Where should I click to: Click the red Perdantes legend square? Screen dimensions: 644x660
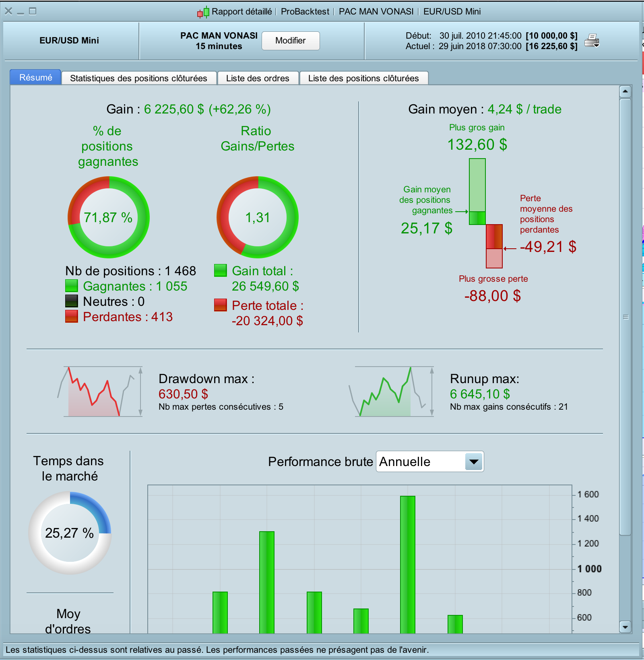click(x=71, y=316)
